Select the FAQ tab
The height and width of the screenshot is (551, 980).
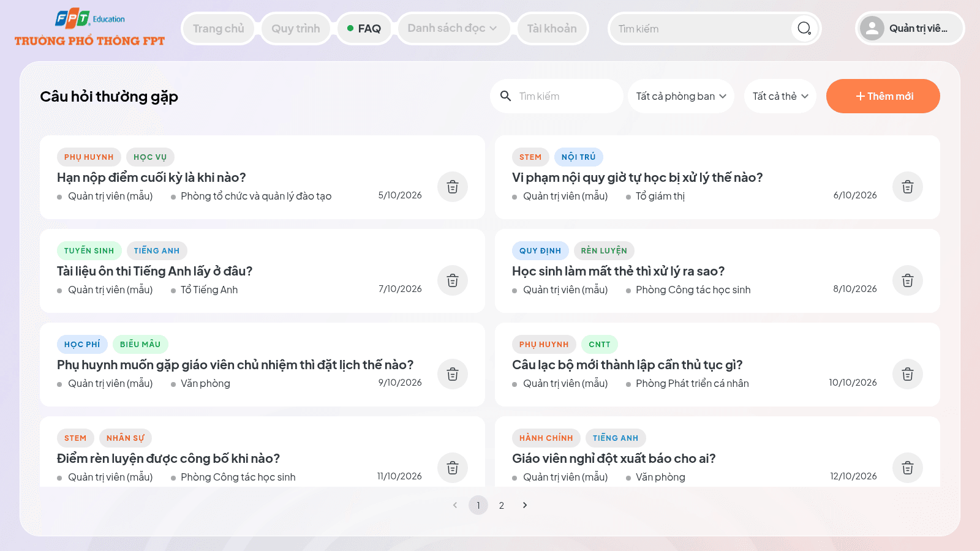click(x=364, y=29)
